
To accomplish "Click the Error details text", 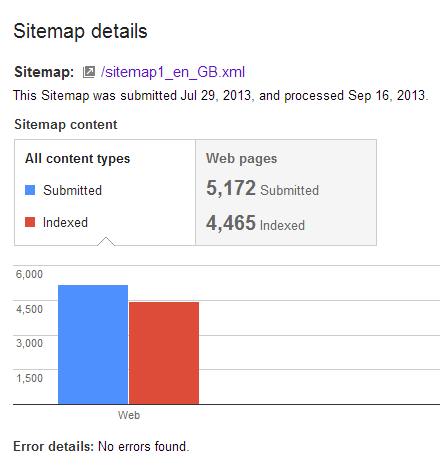I will click(x=101, y=446).
